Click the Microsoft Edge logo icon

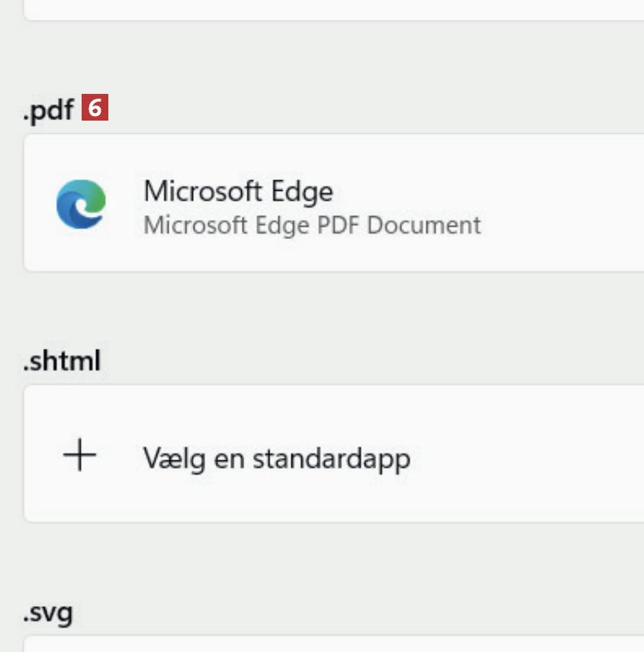tap(81, 204)
